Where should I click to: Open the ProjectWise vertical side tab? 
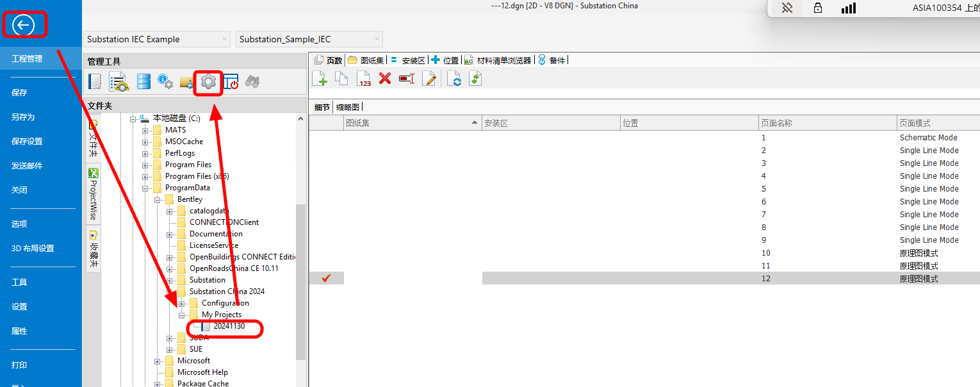[x=94, y=195]
